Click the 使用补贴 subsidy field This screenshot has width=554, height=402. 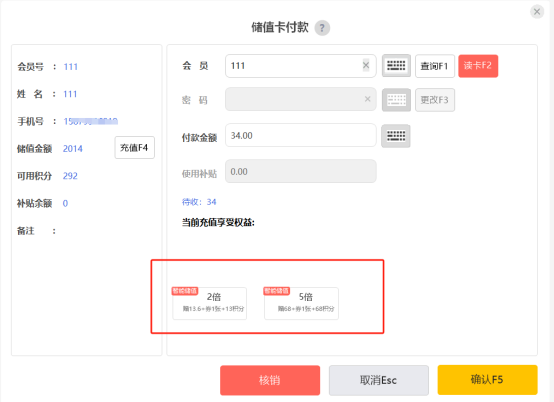pos(301,171)
